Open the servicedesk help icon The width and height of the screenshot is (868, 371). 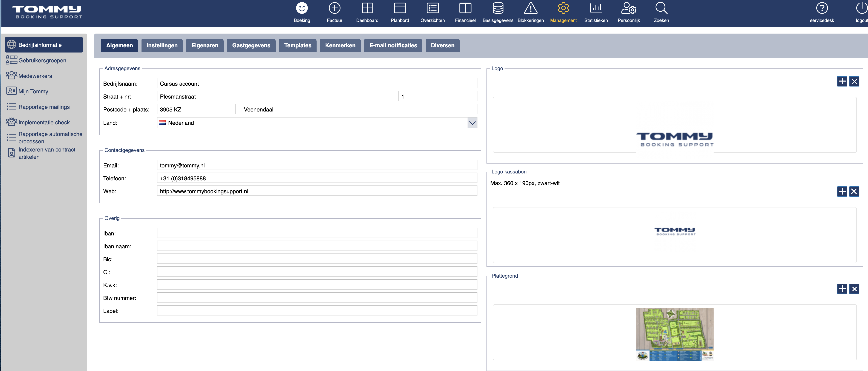tap(822, 8)
